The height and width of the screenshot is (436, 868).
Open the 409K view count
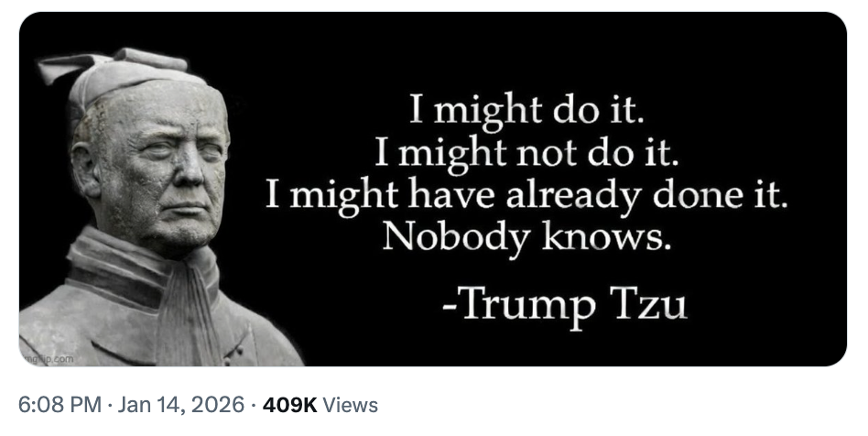point(289,405)
